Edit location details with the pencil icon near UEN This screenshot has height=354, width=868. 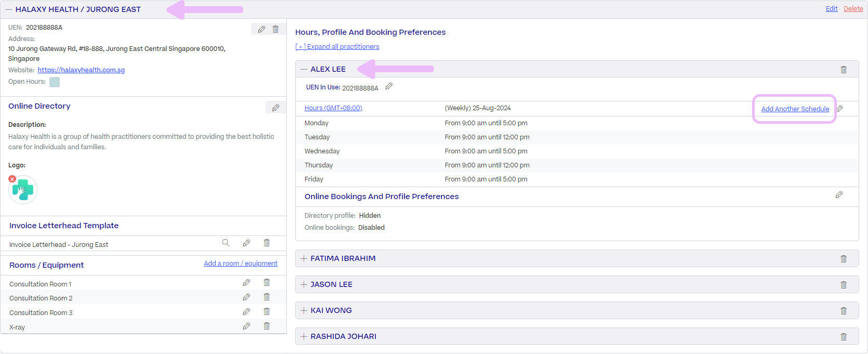(x=261, y=30)
